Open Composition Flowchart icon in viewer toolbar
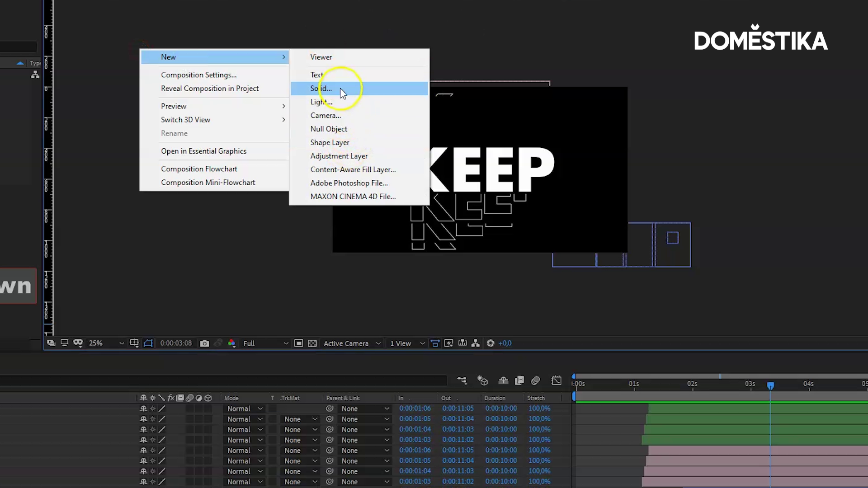 (x=475, y=343)
